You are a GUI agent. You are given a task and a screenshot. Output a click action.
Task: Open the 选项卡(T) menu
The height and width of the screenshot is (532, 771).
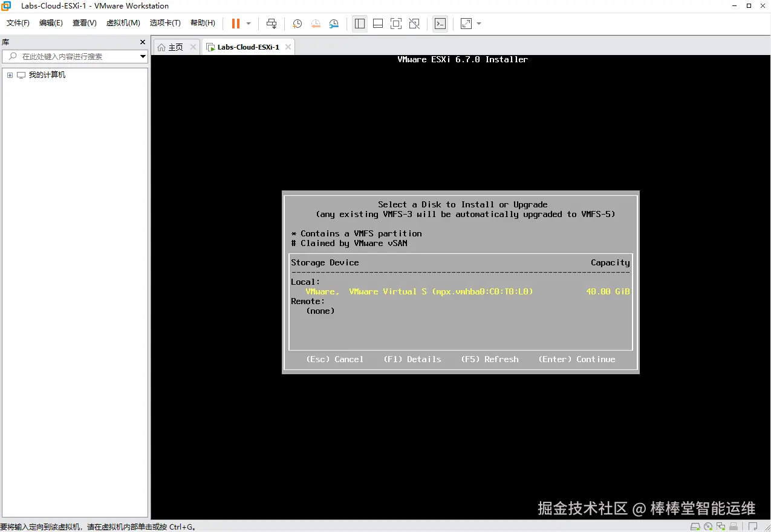pos(165,23)
